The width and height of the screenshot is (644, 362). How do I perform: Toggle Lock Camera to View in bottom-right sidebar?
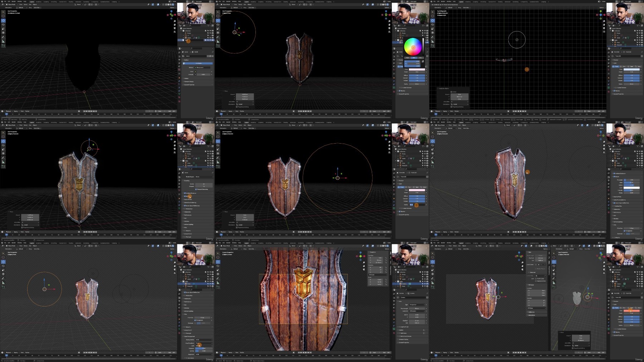click(536, 281)
